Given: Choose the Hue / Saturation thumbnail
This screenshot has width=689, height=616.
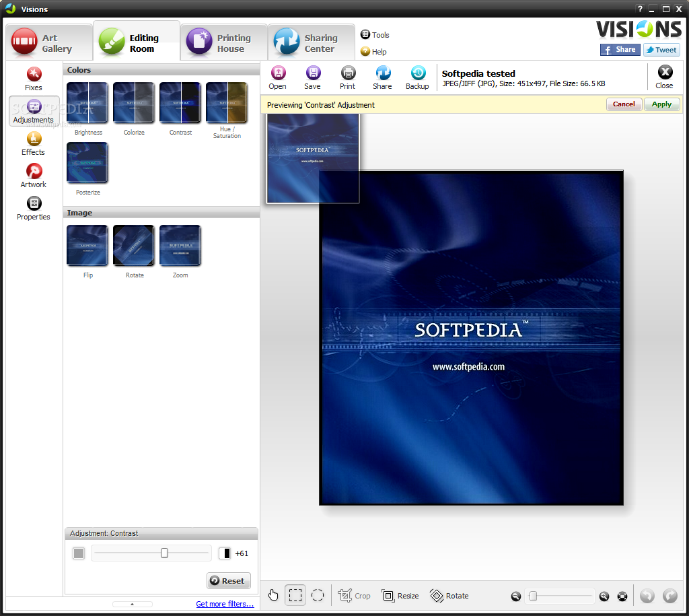Looking at the screenshot, I should coord(227,103).
